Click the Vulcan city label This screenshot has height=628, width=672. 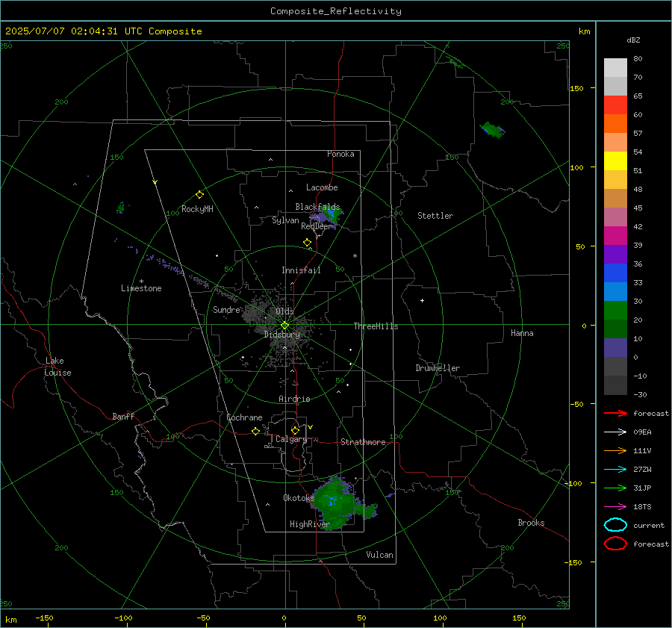[379, 555]
